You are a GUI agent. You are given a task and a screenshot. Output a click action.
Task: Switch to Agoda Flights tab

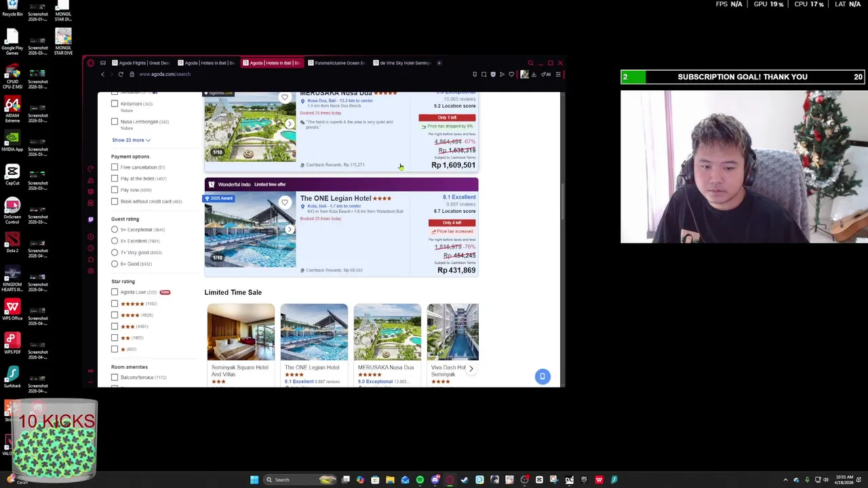click(x=141, y=63)
